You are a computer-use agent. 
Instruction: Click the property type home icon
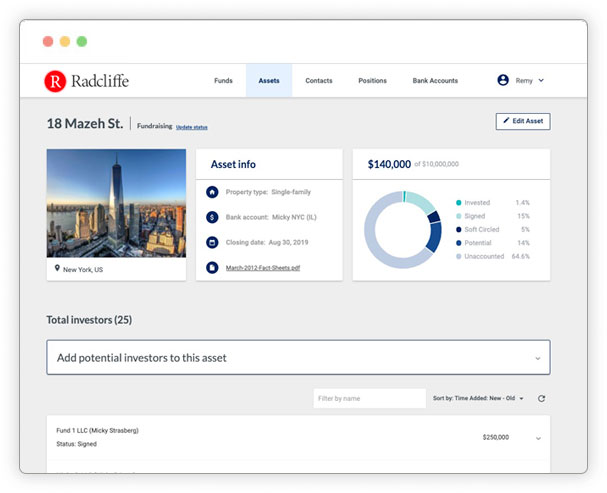[x=212, y=191]
